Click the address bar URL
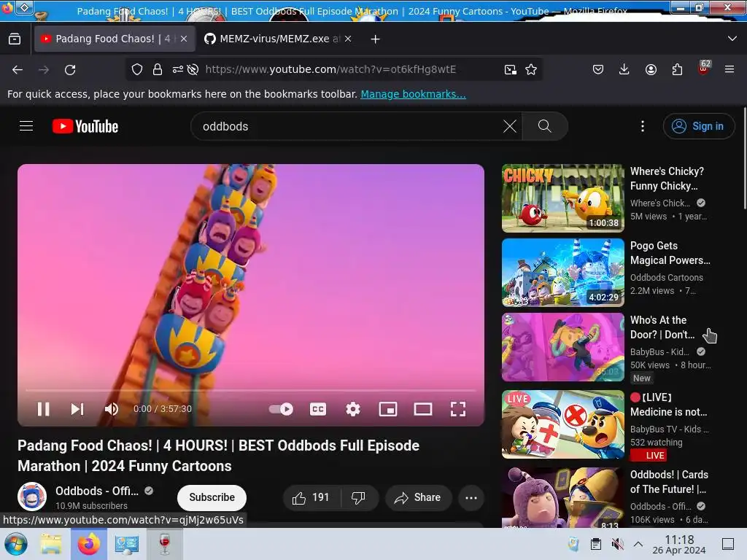Image resolution: width=747 pixels, height=560 pixels. (330, 69)
